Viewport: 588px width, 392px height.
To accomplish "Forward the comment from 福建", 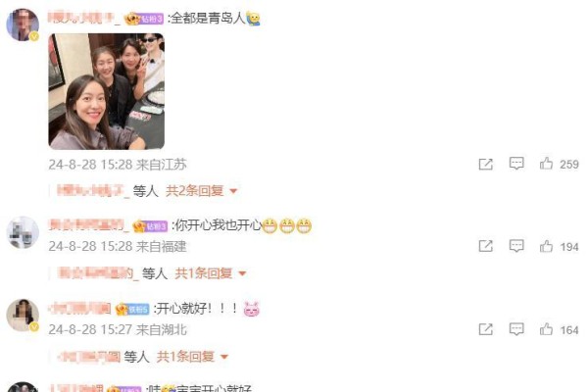I will [486, 246].
